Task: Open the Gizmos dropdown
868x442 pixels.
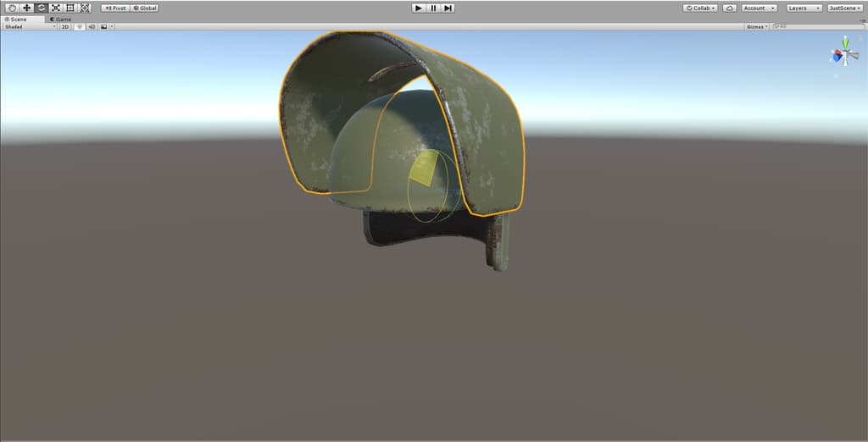Action: pos(757,26)
